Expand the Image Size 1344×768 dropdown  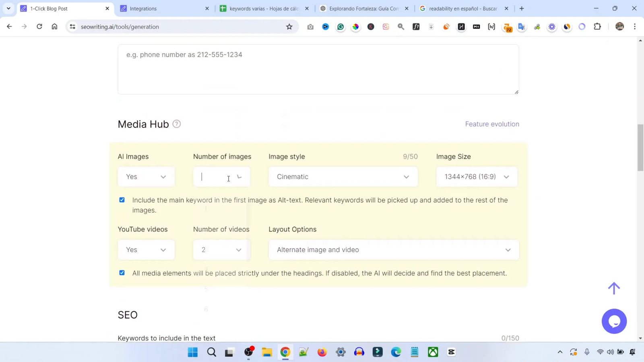coord(476,177)
